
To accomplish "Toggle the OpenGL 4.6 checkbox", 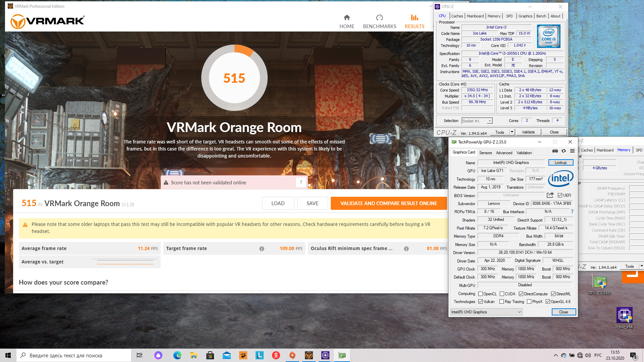I will (x=548, y=302).
